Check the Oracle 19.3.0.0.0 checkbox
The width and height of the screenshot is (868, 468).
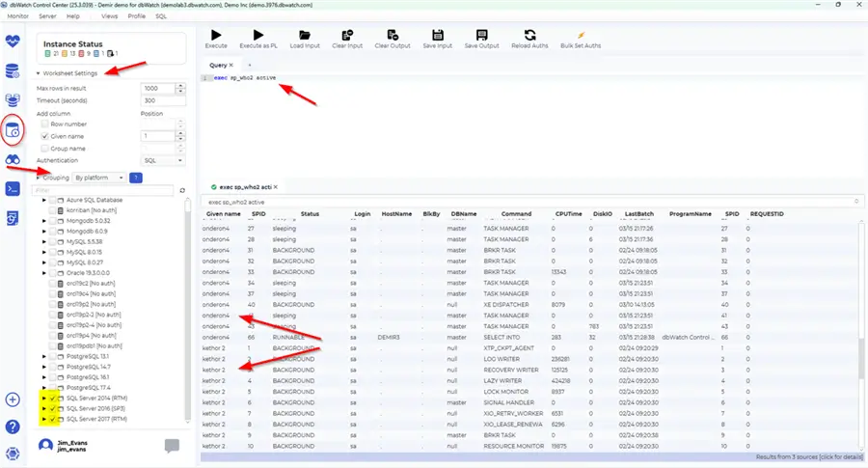coord(53,273)
